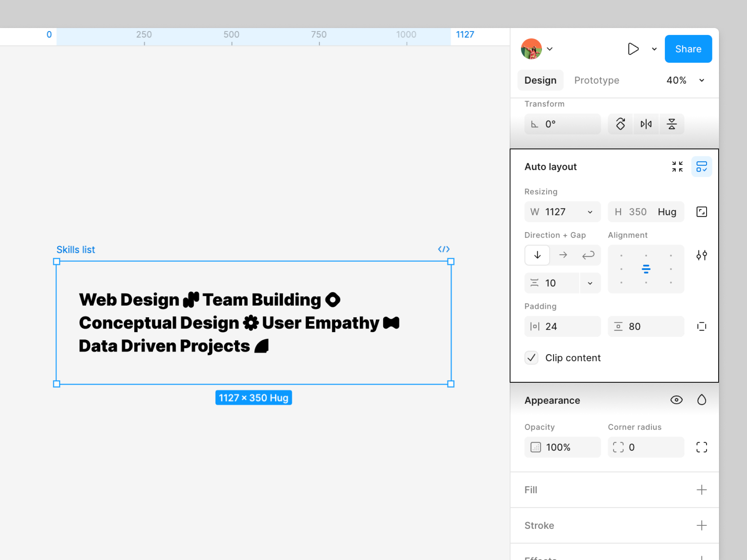Click the bow shape after User Empathy

(x=391, y=323)
